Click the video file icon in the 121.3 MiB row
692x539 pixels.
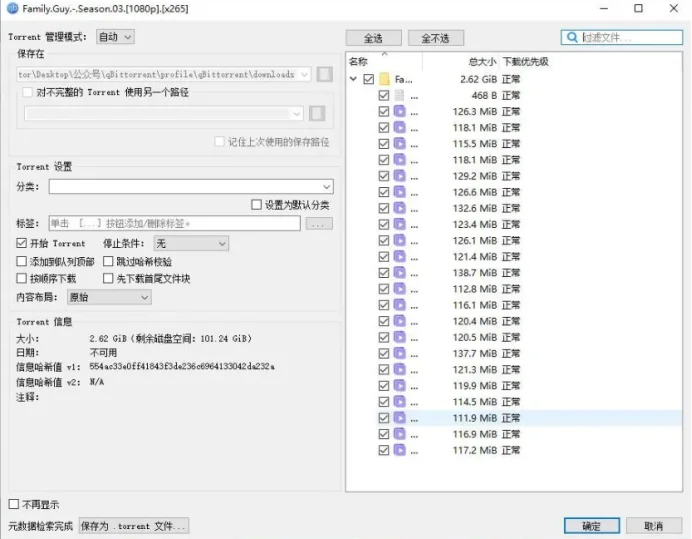[x=399, y=369]
